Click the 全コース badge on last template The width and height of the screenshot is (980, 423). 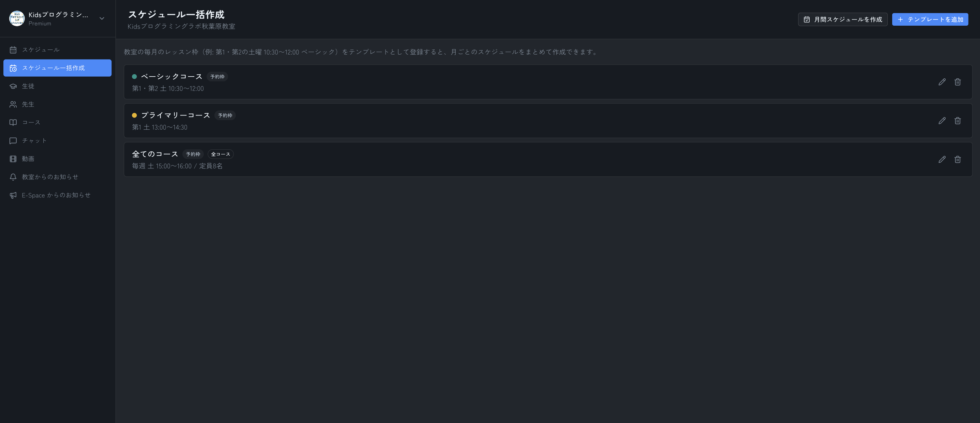pyautogui.click(x=220, y=154)
